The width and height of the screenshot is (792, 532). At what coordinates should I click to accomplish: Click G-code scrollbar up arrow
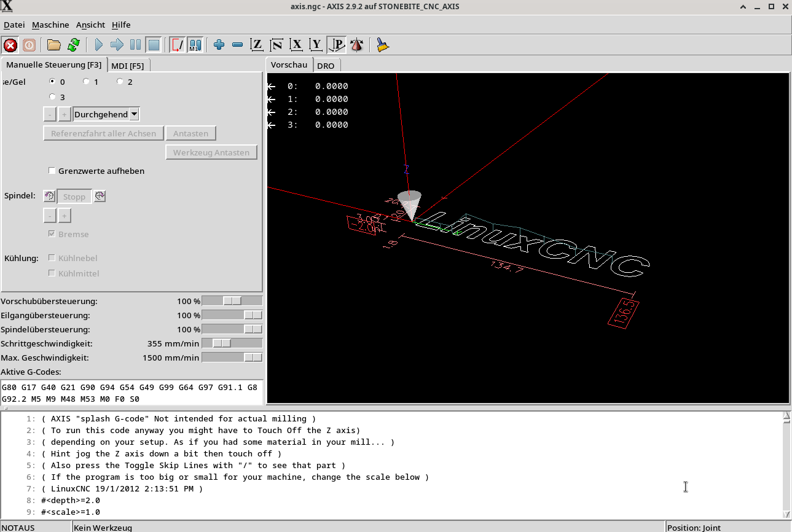786,417
